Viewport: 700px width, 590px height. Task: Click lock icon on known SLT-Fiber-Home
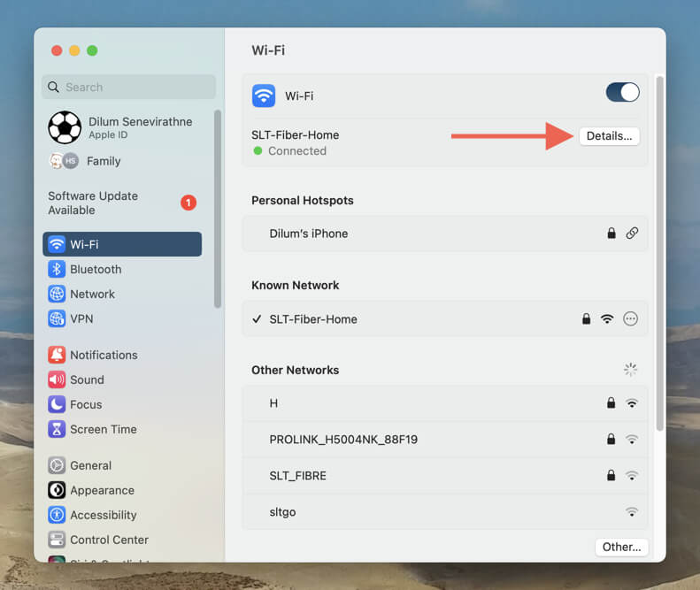click(x=586, y=318)
